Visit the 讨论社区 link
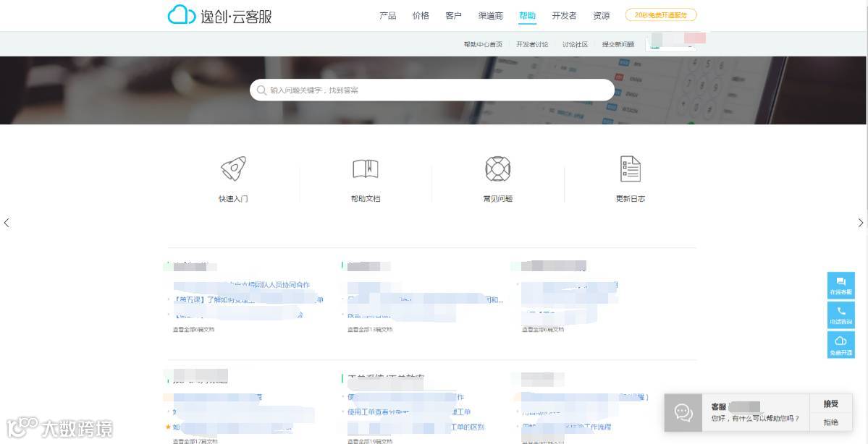Screen dimensions: 868x444 [575, 44]
